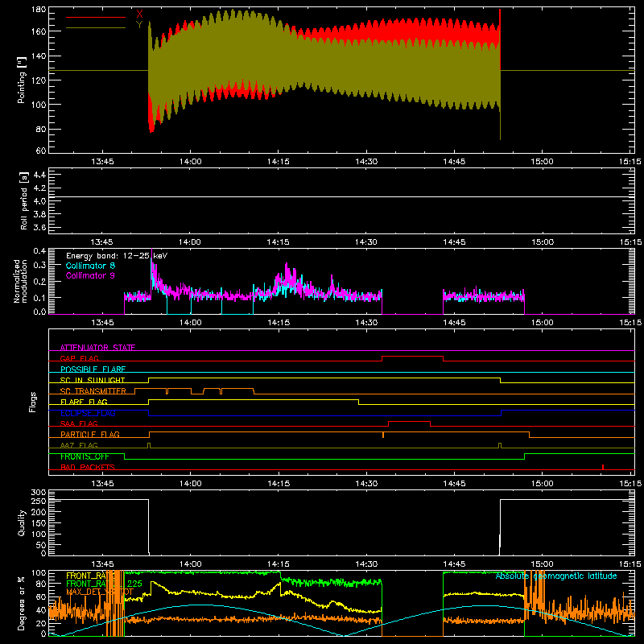Click the green FRONT_RATIO 225 legend entry

pos(105,584)
